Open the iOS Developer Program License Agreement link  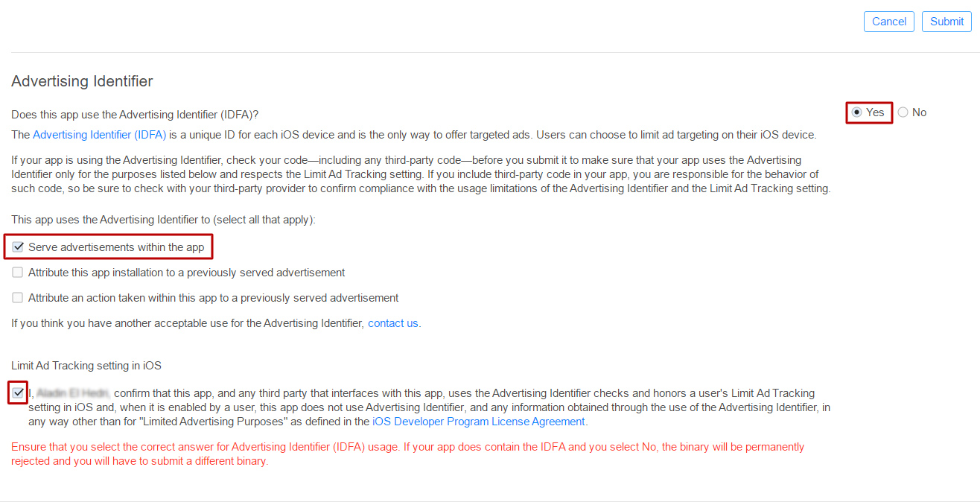click(479, 422)
